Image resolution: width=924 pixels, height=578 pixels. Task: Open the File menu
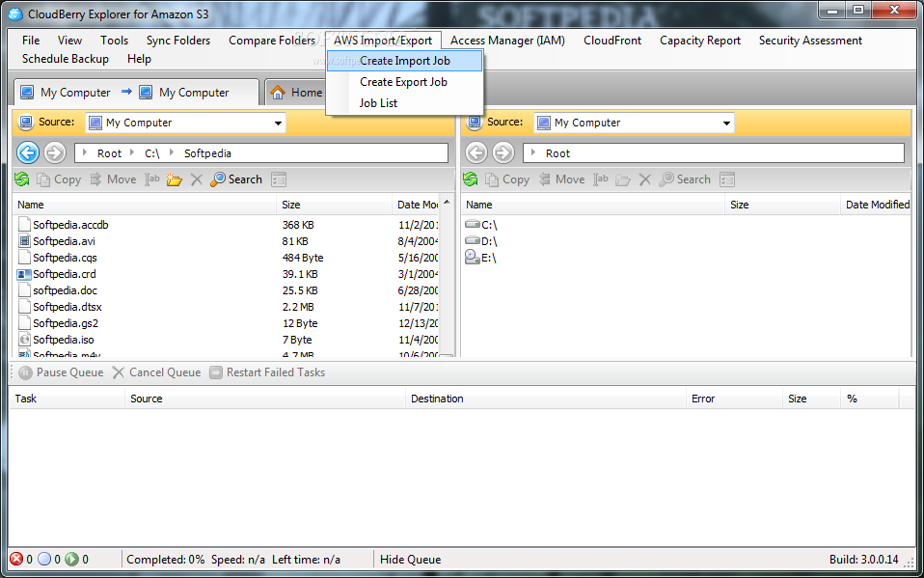click(31, 41)
